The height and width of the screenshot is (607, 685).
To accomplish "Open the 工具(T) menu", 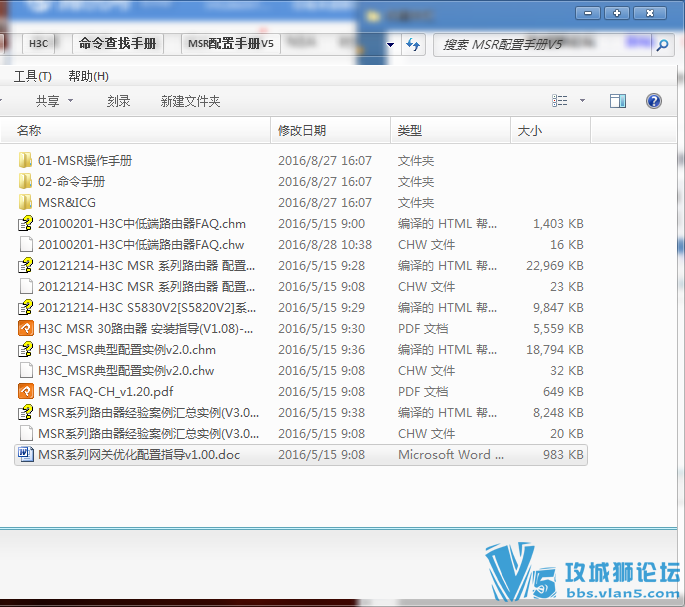I will (33, 76).
